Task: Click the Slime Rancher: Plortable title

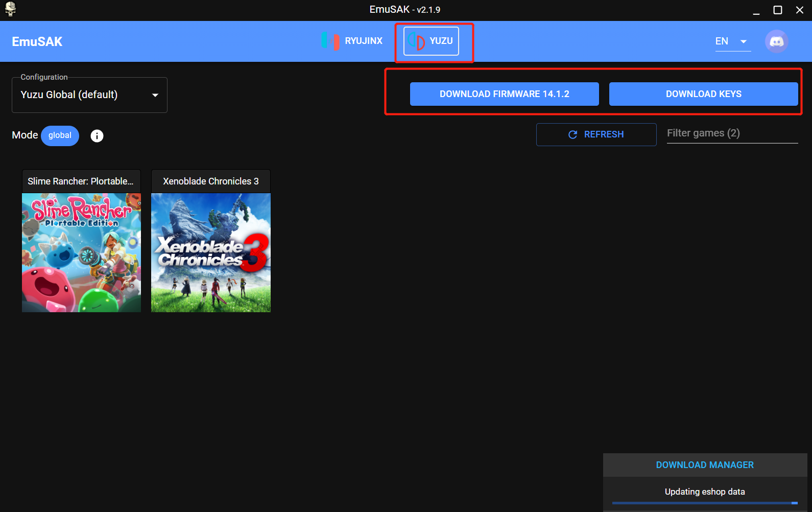Action: [x=81, y=181]
